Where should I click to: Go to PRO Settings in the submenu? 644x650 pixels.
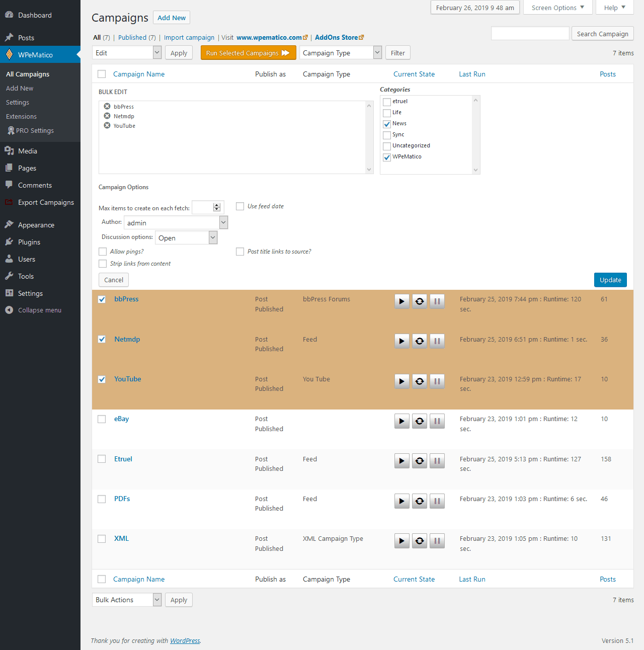coord(35,130)
